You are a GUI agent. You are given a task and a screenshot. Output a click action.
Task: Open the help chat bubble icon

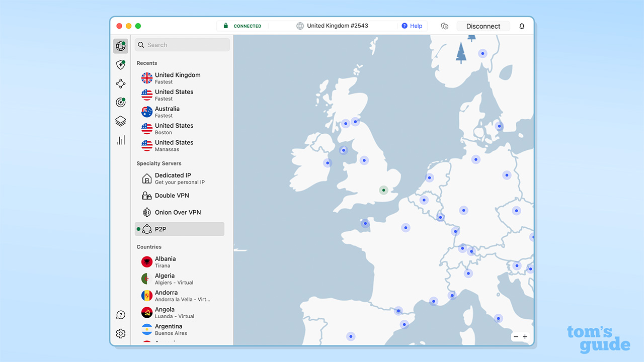(121, 315)
